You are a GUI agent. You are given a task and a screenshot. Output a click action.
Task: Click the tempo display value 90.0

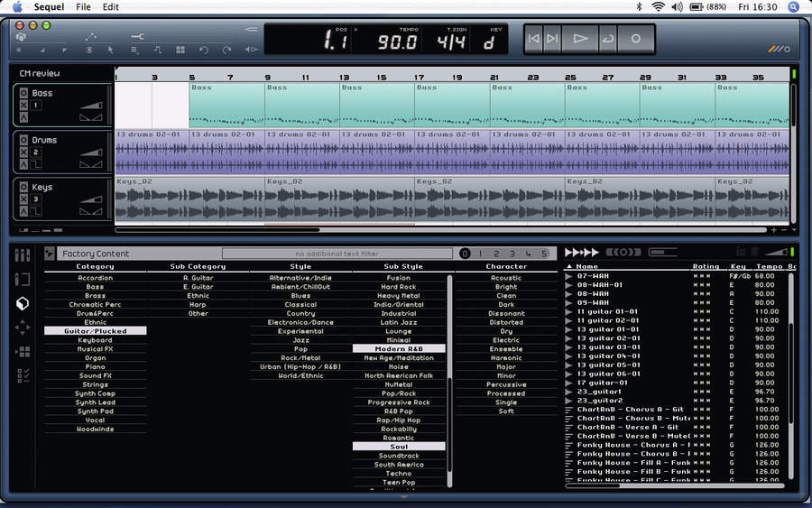point(397,42)
